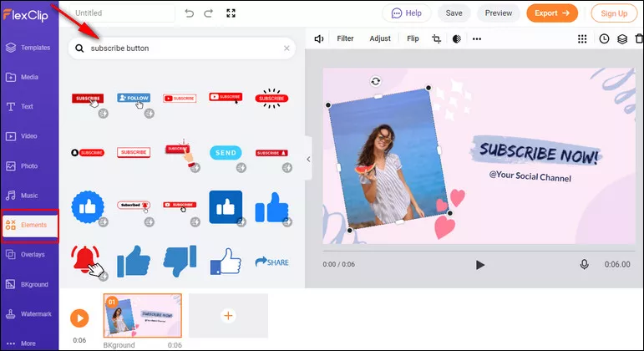Flip the selected image
The image size is (644, 351).
point(413,38)
